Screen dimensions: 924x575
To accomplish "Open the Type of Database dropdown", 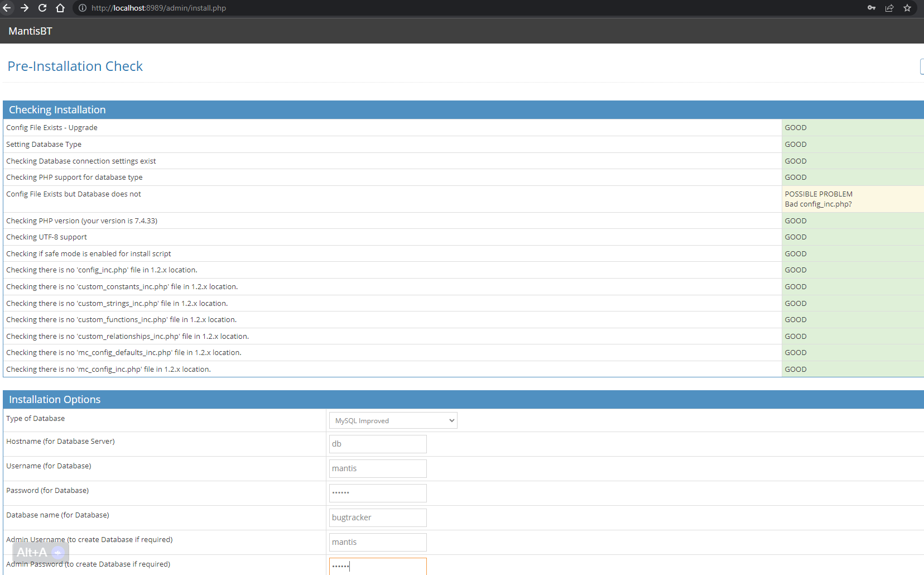I will (393, 420).
